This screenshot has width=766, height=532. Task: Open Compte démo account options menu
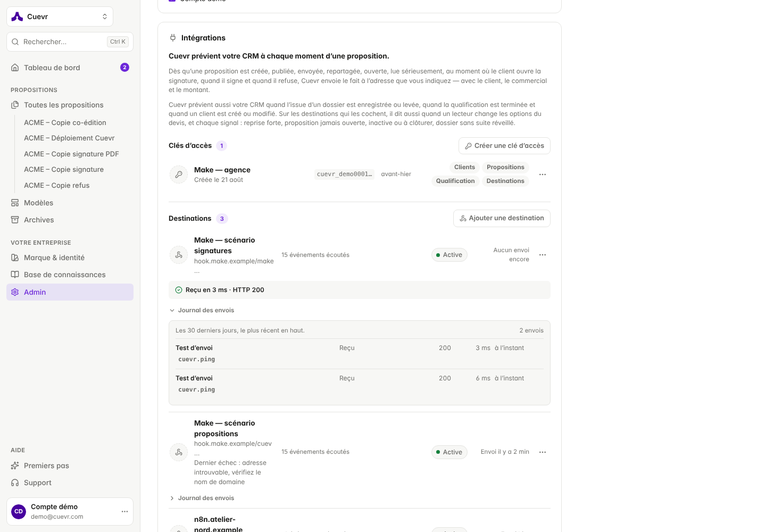pyautogui.click(x=124, y=511)
